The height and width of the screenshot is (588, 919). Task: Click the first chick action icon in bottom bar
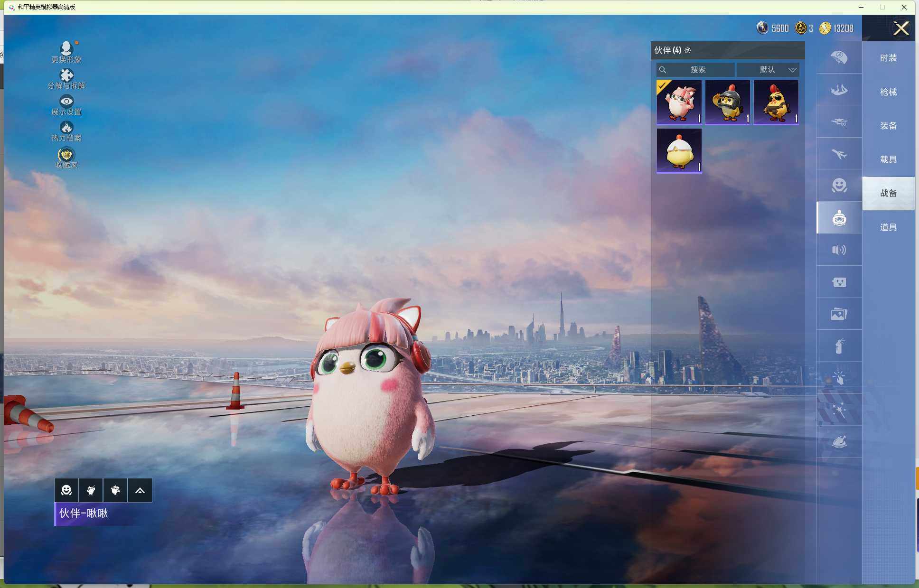click(91, 490)
